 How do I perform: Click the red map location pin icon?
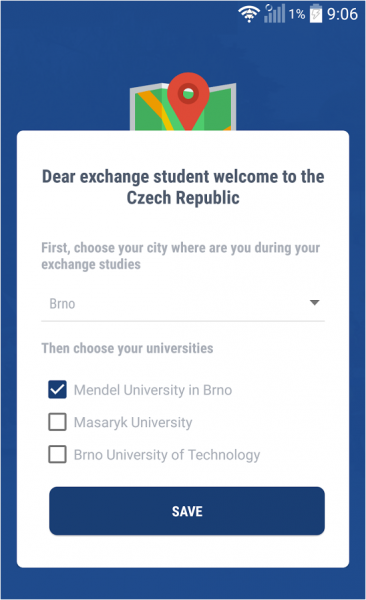[188, 101]
